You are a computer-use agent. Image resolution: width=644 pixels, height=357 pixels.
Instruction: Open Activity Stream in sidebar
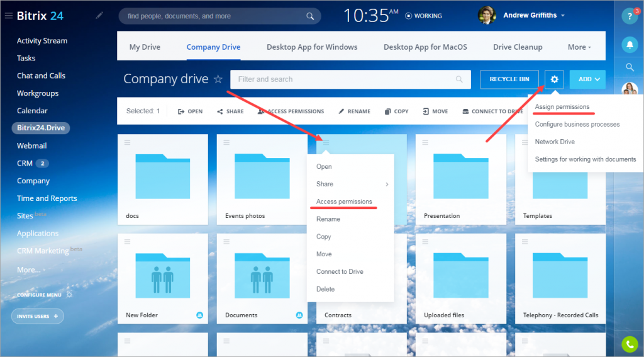(x=42, y=41)
